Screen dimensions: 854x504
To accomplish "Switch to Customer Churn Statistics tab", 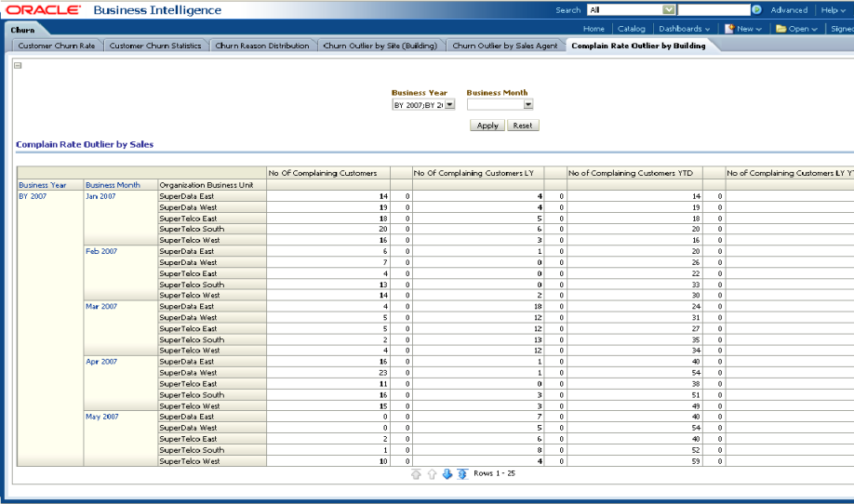I will click(155, 46).
